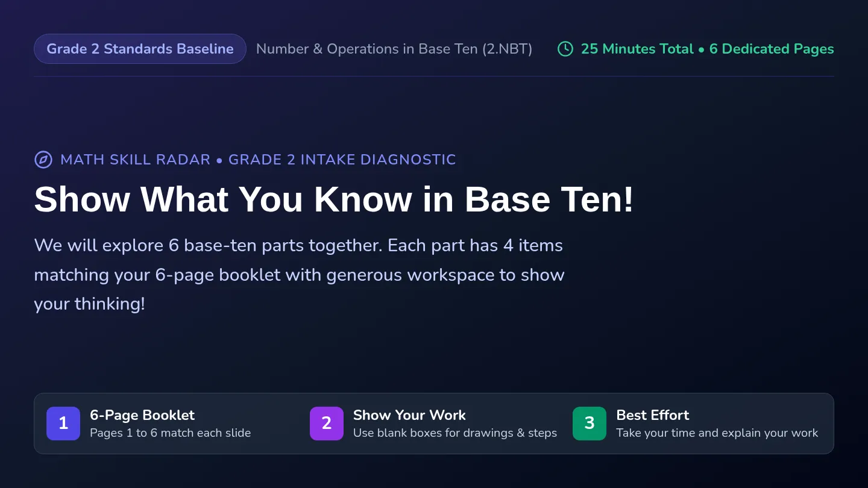
Task: Click 'Number & Operations in Base Ten (2.NBT)' text
Action: tap(394, 49)
